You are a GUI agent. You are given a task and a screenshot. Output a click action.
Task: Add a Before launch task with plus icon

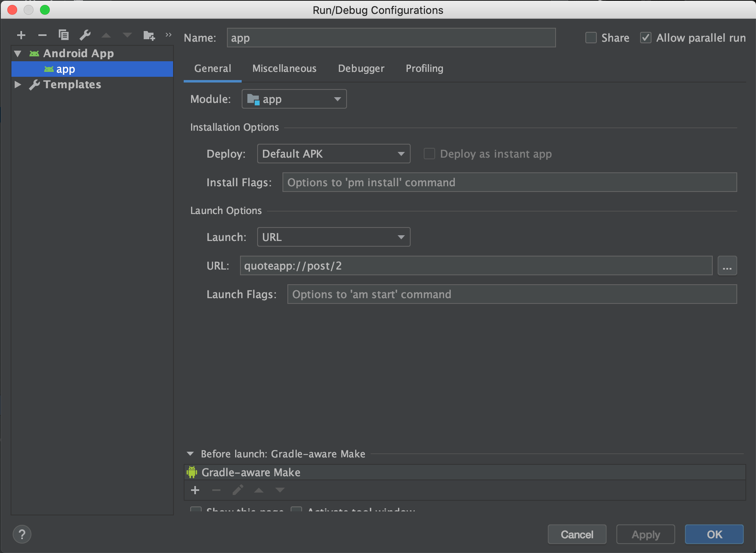coord(196,490)
